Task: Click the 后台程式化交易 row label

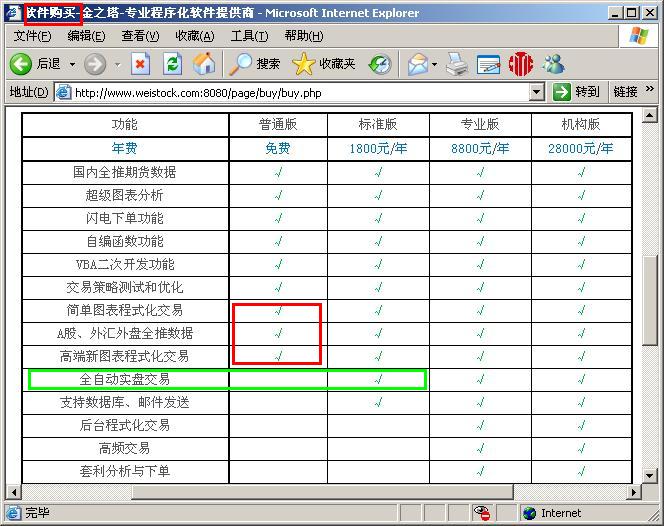Action: (124, 425)
